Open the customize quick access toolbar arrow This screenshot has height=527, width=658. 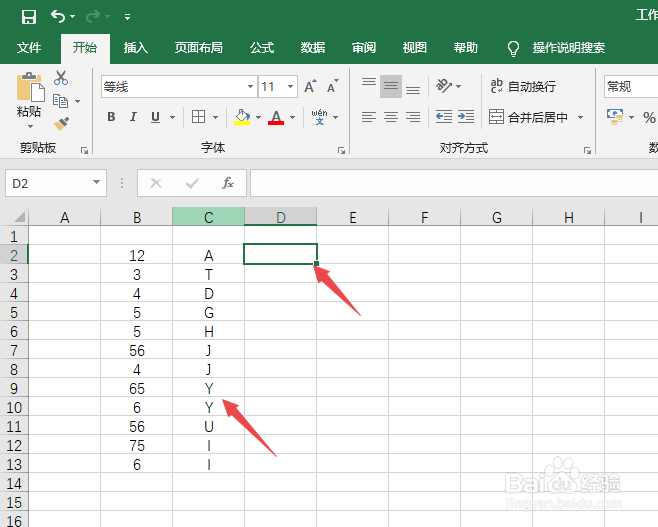127,17
